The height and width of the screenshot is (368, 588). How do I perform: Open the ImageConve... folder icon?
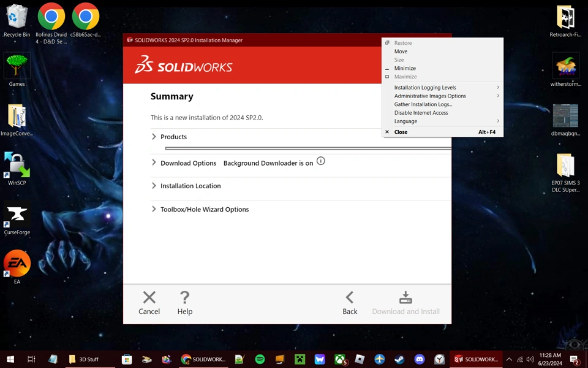coord(17,120)
